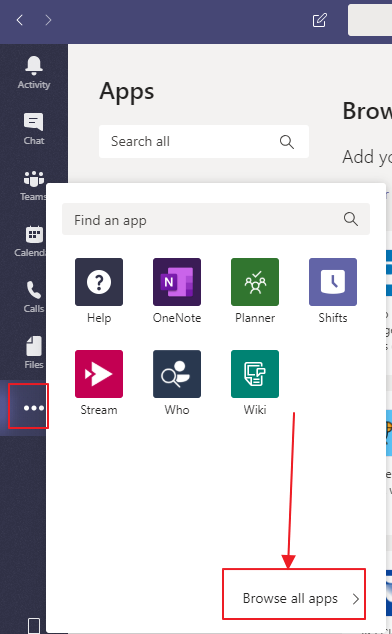
Task: Go back with the left arrow
Action: pyautogui.click(x=19, y=20)
